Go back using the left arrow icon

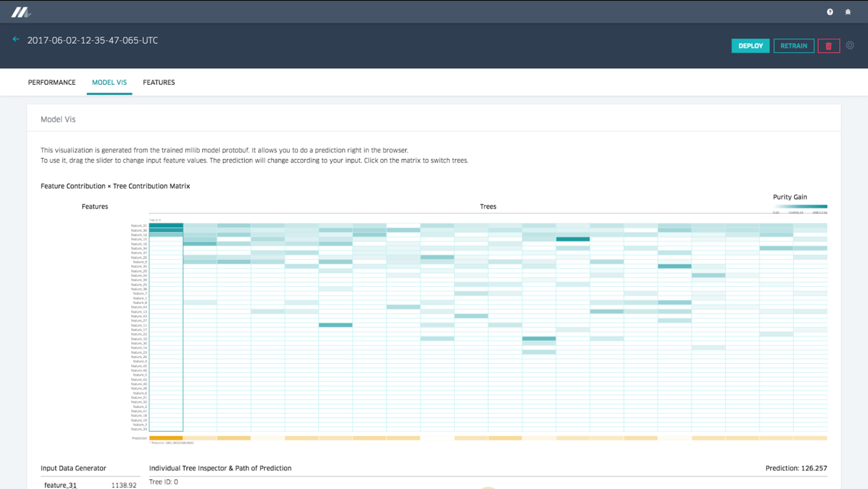(16, 39)
